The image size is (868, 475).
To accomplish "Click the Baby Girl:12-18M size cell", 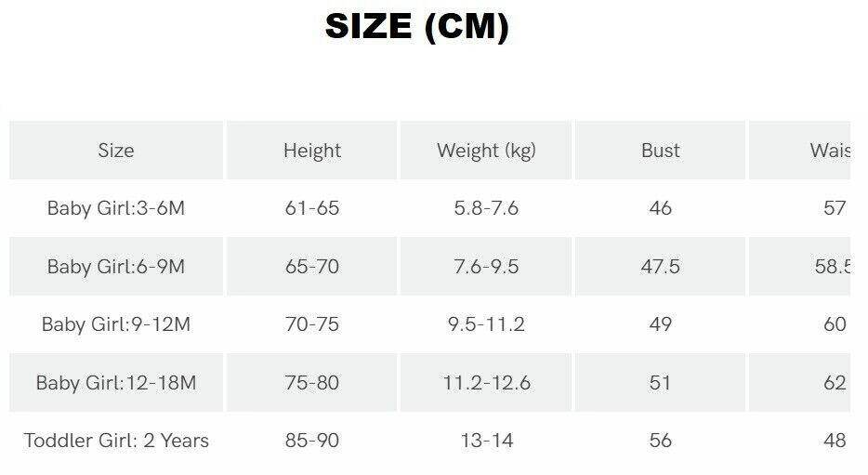I will point(116,383).
